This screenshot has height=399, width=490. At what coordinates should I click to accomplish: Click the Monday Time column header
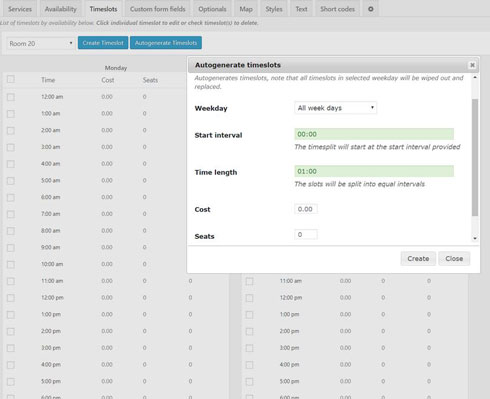48,80
